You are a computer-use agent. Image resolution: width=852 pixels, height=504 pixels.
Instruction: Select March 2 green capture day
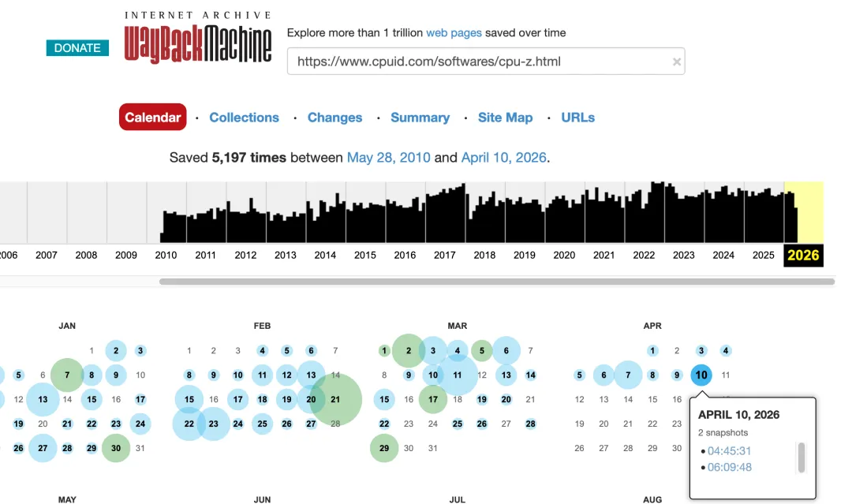tap(409, 350)
